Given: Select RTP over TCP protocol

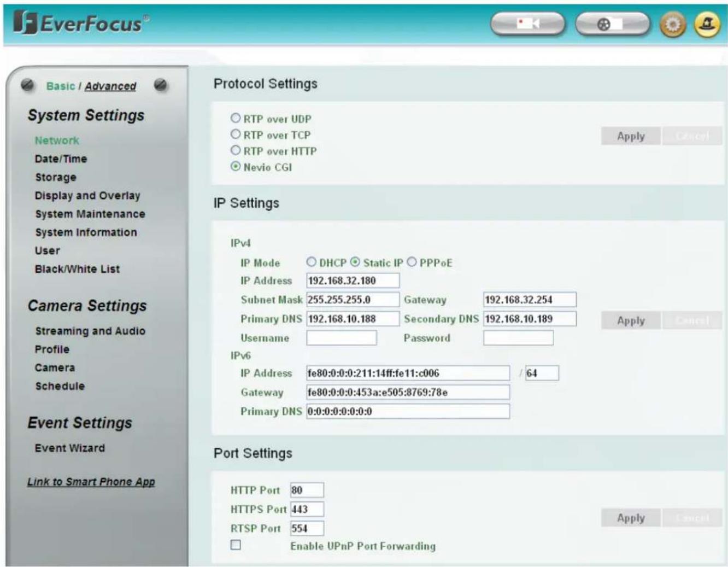Looking at the screenshot, I should point(236,134).
